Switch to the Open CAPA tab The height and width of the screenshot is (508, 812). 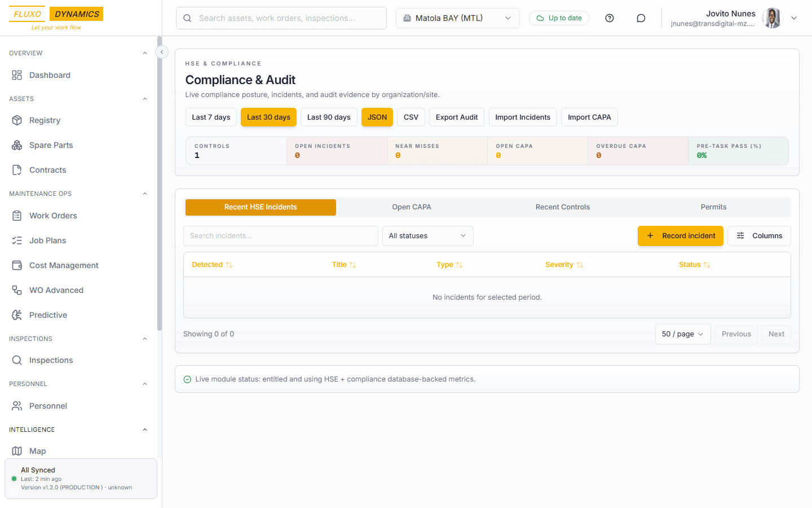pyautogui.click(x=412, y=207)
